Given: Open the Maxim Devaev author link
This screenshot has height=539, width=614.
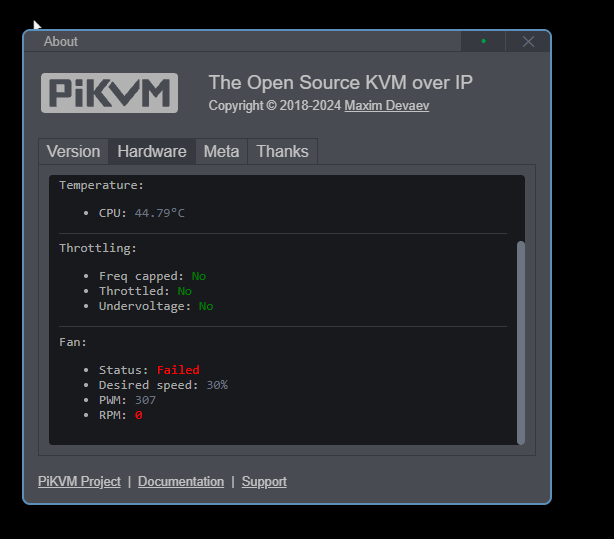Looking at the screenshot, I should pos(386,105).
